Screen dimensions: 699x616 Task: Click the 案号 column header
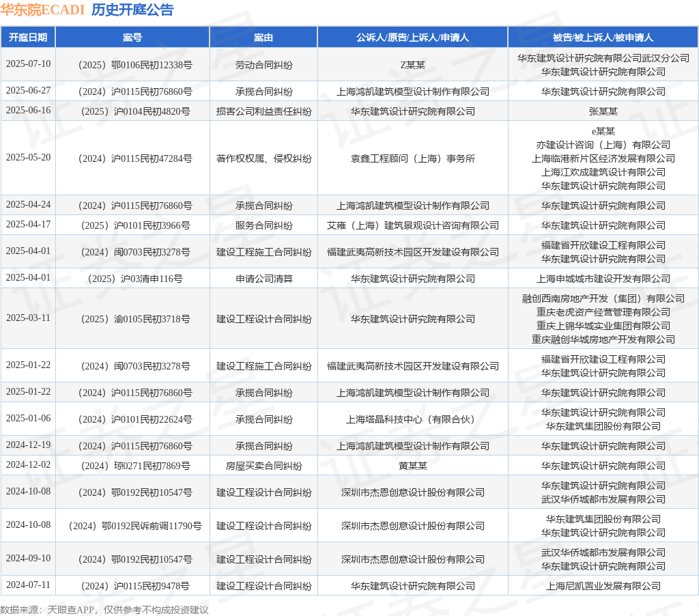132,38
